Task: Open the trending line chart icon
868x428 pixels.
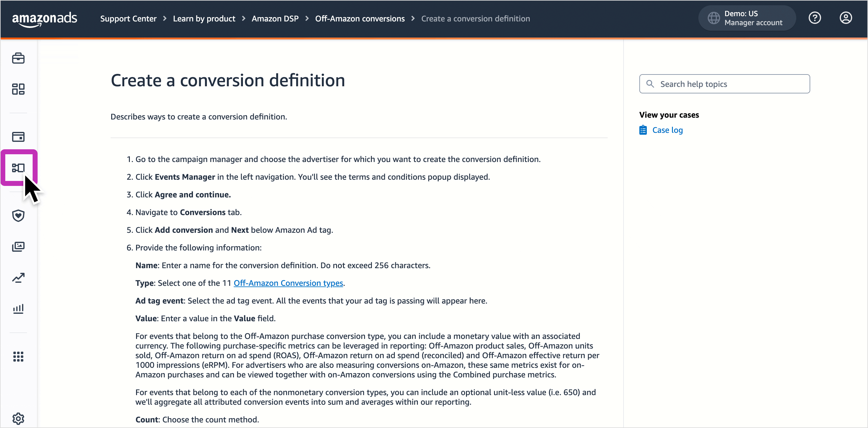Action: [18, 277]
